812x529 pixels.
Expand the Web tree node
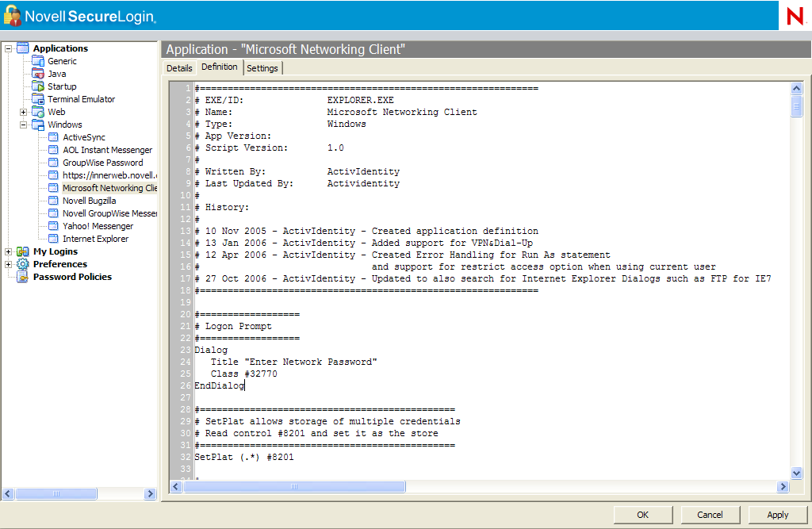point(23,112)
